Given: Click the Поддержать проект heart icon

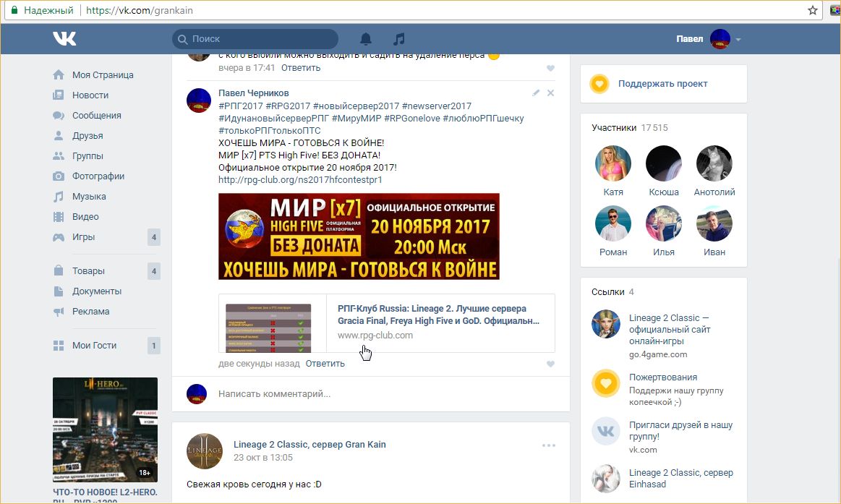Looking at the screenshot, I should tap(599, 84).
